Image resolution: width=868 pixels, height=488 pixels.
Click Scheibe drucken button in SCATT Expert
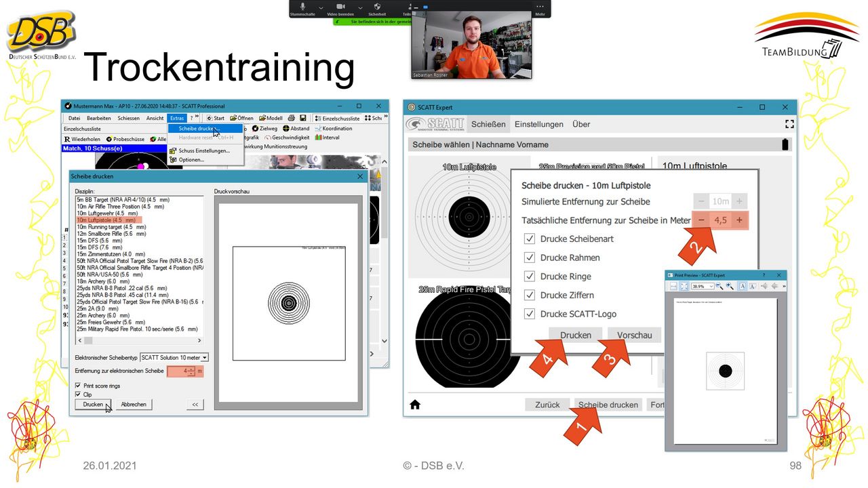tap(608, 405)
